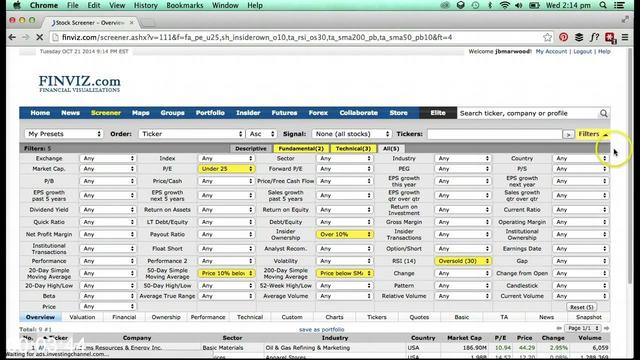This screenshot has height=360, width=640.
Task: Click the Reset (5) button
Action: (581, 307)
